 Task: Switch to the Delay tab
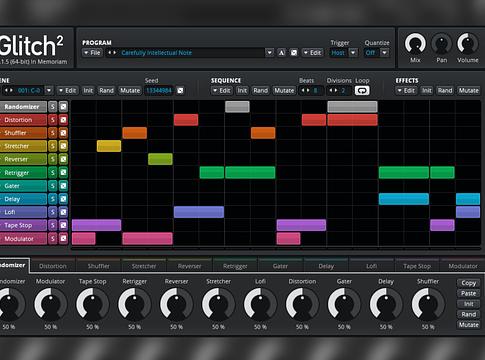click(x=326, y=266)
